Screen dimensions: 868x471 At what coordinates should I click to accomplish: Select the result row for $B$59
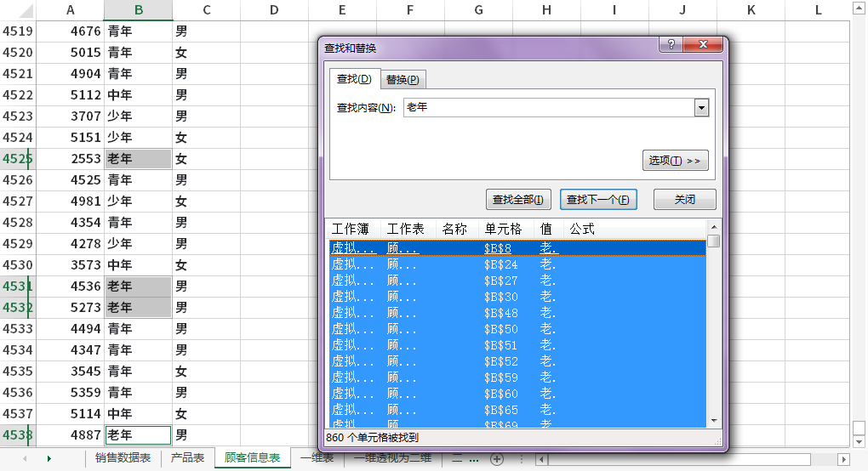(x=517, y=377)
